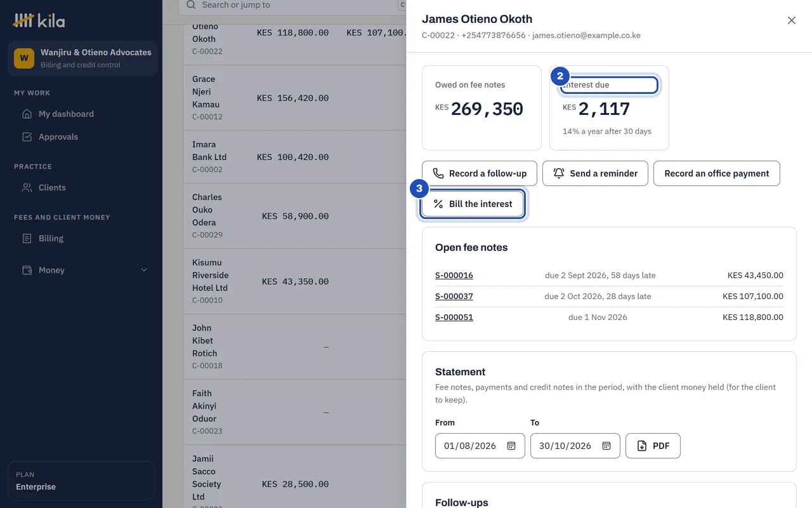
Task: Click the My dashboard home icon
Action: 27,114
